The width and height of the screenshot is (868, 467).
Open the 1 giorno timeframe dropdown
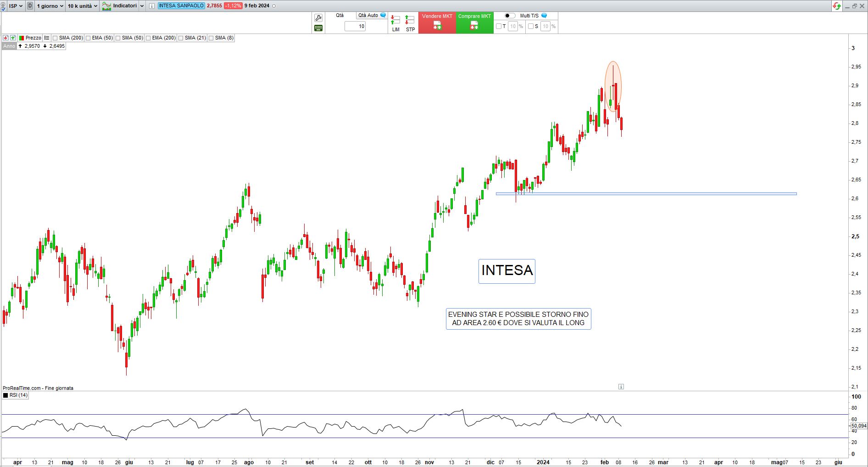tap(50, 6)
